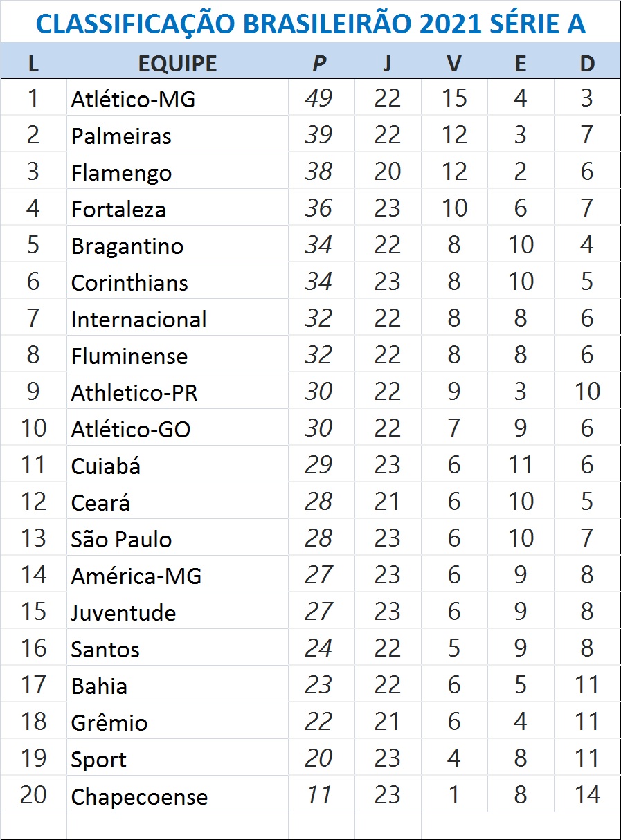Click the Grêmio team cell
Image resolution: width=621 pixels, height=840 pixels.
tap(109, 723)
